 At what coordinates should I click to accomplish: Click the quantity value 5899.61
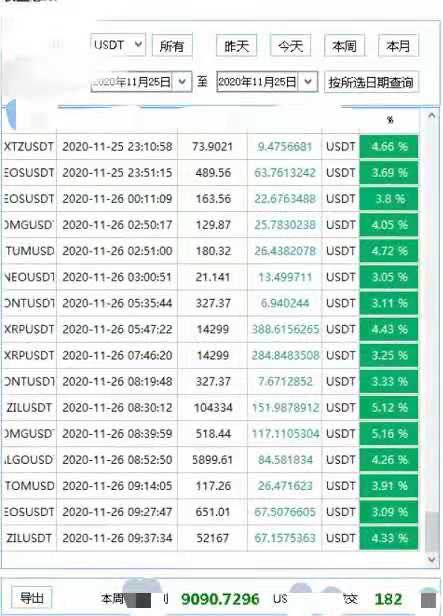[212, 459]
